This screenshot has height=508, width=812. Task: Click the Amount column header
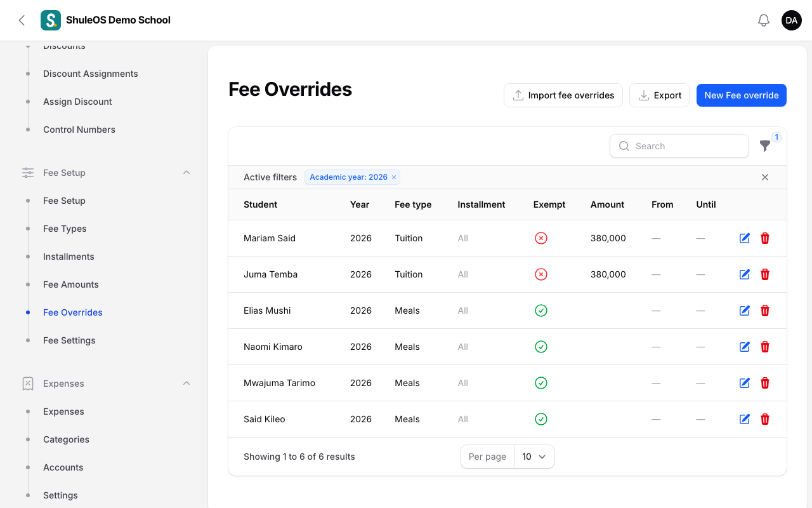click(607, 204)
